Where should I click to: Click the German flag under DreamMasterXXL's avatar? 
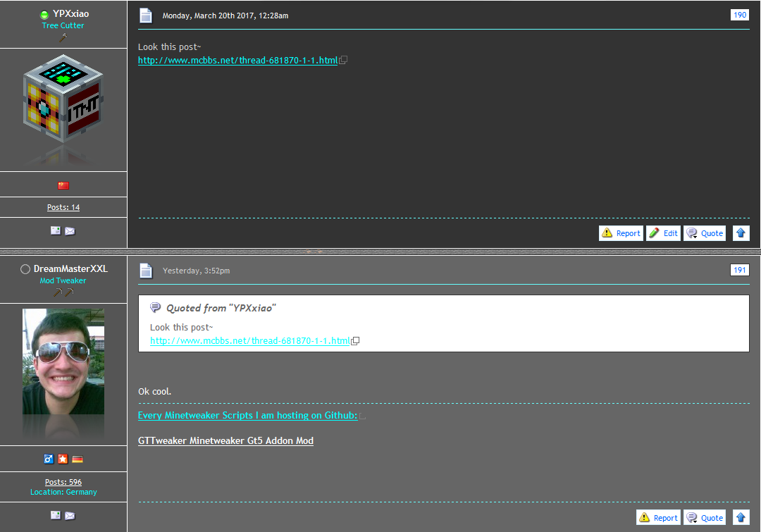pos(78,459)
